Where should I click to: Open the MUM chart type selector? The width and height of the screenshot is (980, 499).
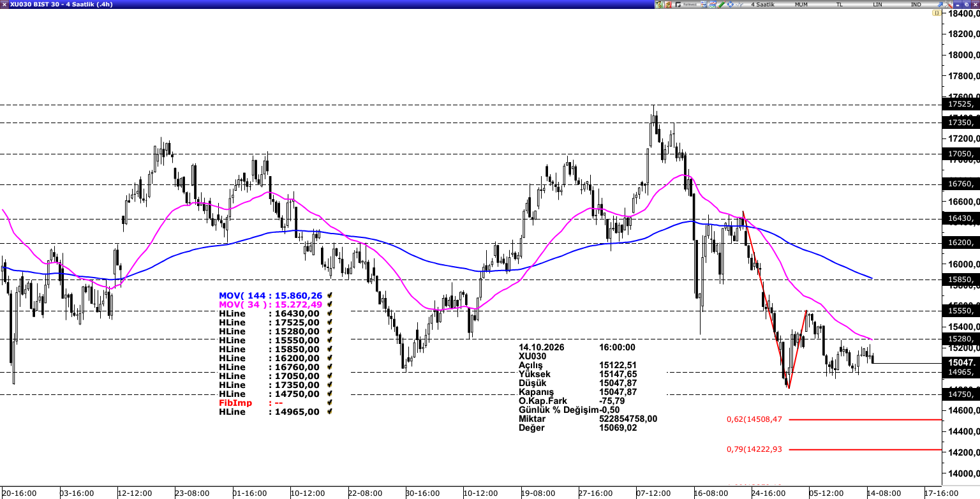click(801, 4)
